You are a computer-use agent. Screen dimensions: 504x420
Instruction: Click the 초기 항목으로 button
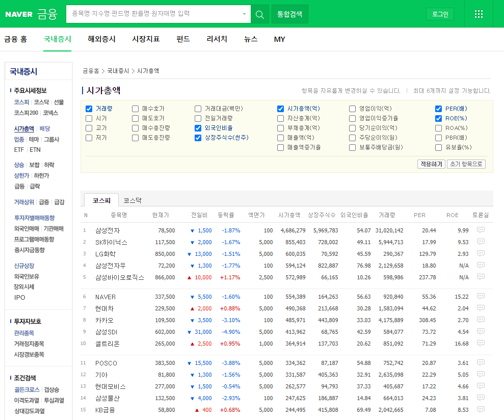tap(466, 164)
